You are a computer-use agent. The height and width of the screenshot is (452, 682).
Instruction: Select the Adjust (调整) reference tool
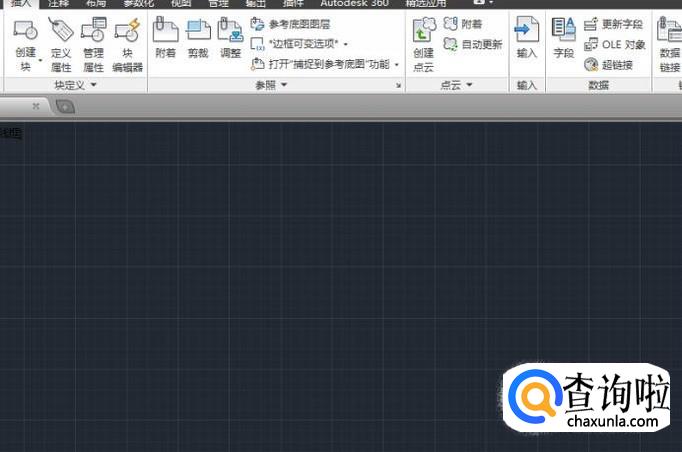click(x=230, y=38)
